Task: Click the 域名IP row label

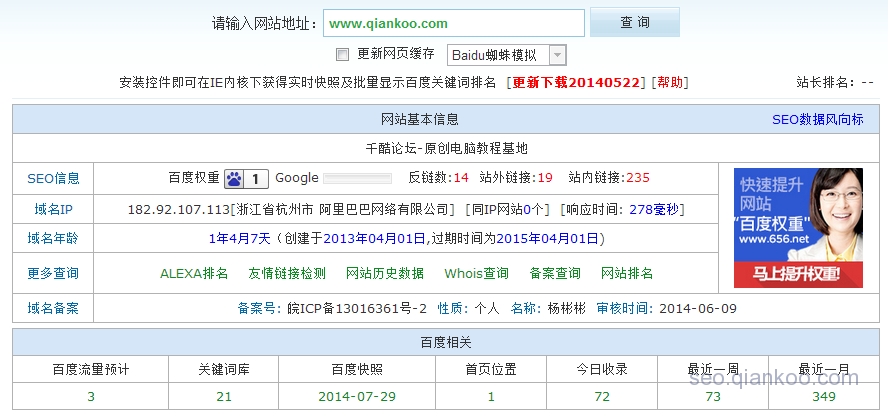Action: click(53, 210)
